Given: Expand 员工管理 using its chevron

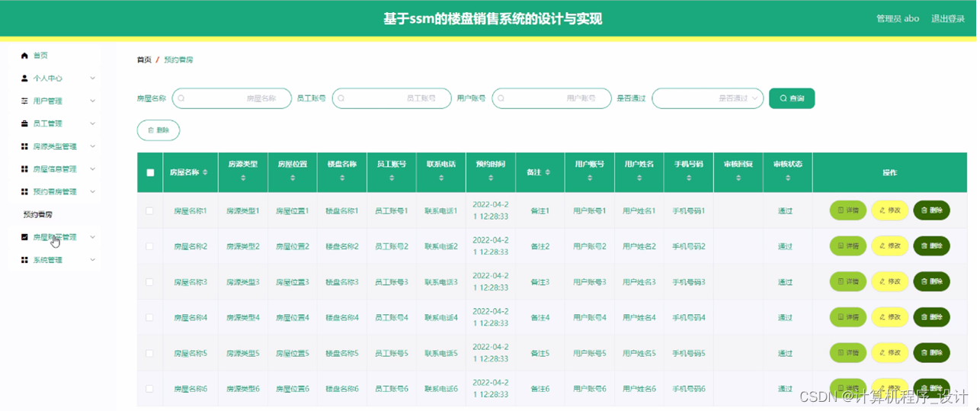Looking at the screenshot, I should click(93, 124).
